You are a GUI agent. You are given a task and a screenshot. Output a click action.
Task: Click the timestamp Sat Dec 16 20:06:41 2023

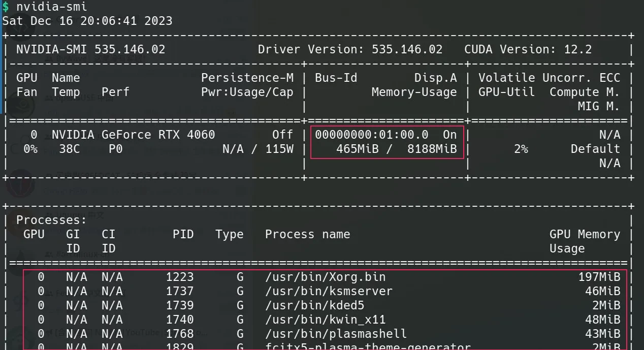coord(87,21)
